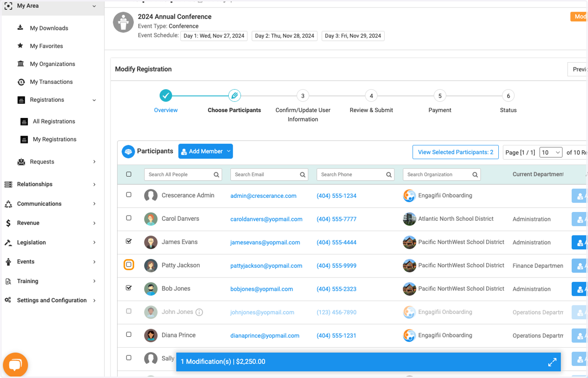The width and height of the screenshot is (588, 378).
Task: Click Bob Jones avatar
Action: [x=151, y=289]
